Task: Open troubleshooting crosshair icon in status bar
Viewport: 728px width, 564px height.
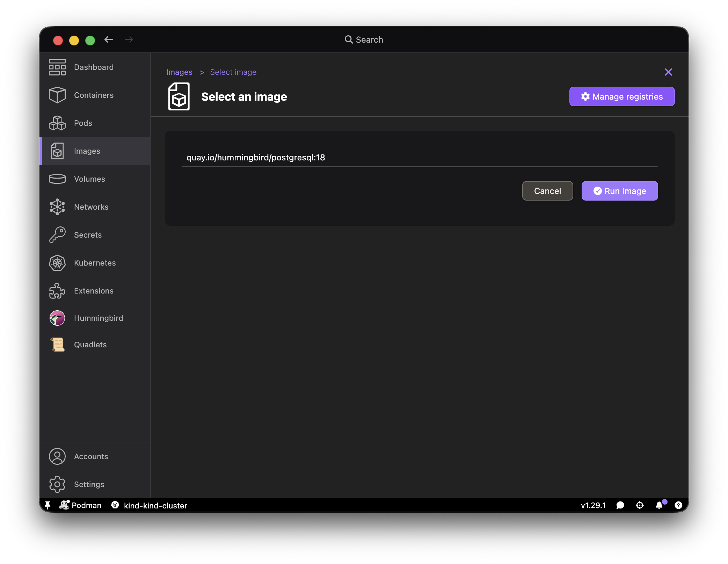Action: point(640,505)
